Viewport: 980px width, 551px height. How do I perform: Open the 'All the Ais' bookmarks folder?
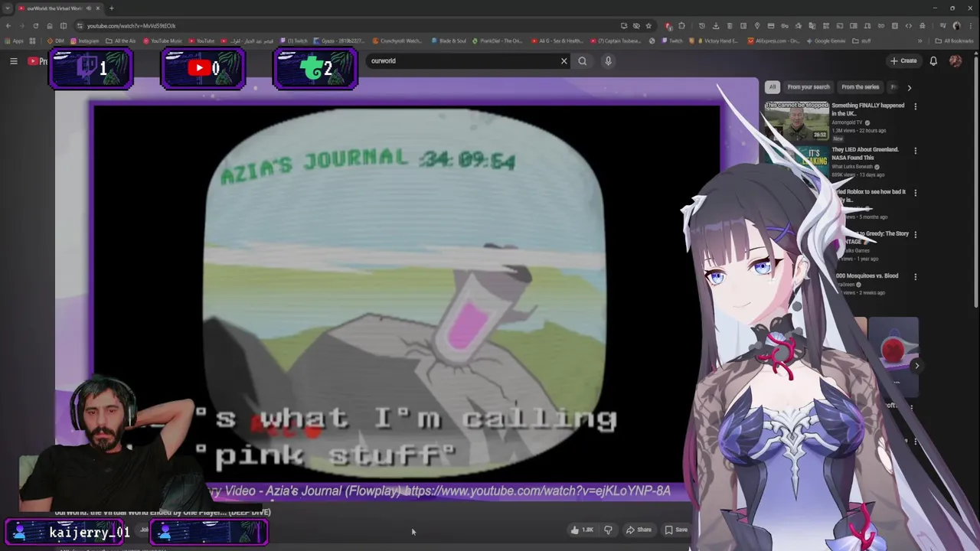tap(121, 41)
